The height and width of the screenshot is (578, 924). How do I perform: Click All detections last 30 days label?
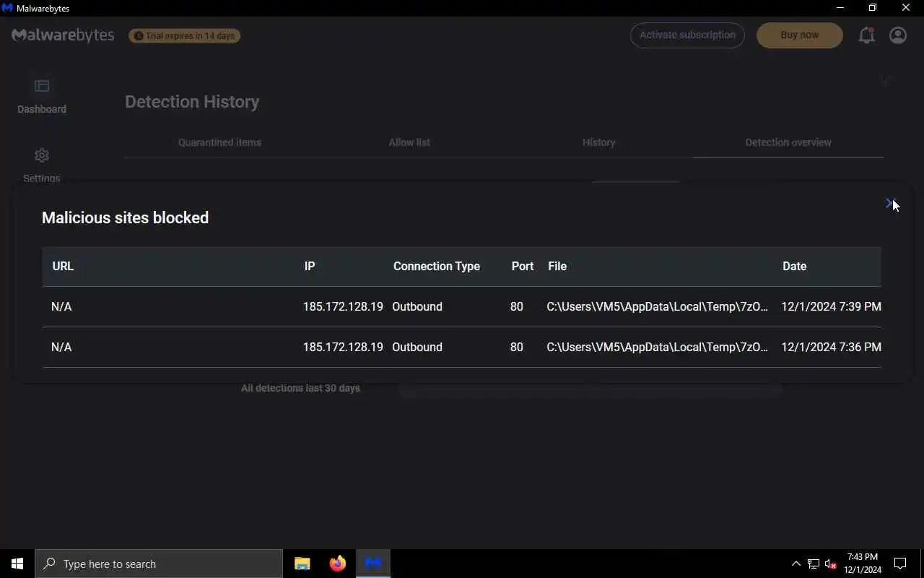click(x=300, y=388)
